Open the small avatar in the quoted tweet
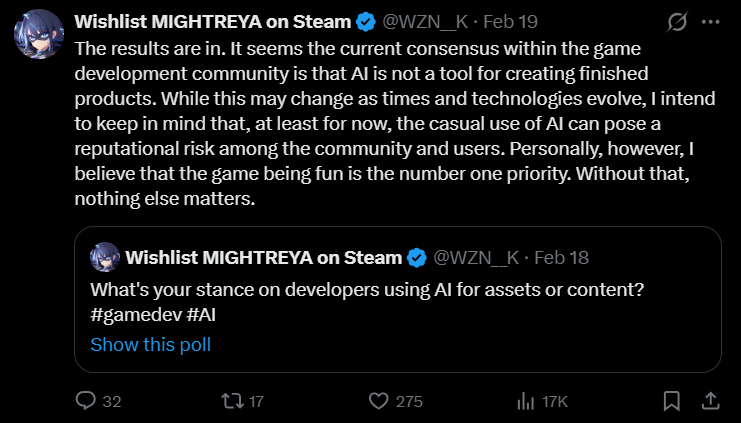 tap(104, 257)
